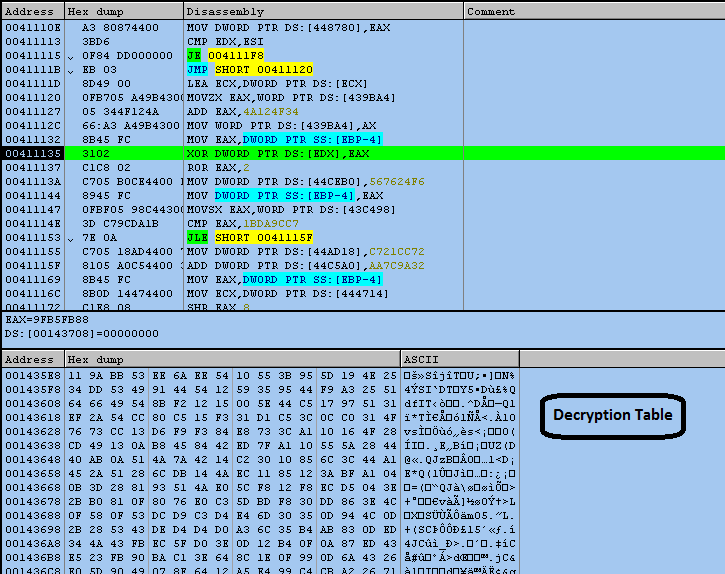This screenshot has width=725, height=574.
Task: Select MOV DWORD PTR DS:[44AD18],C721CC72 line
Action: point(306,252)
